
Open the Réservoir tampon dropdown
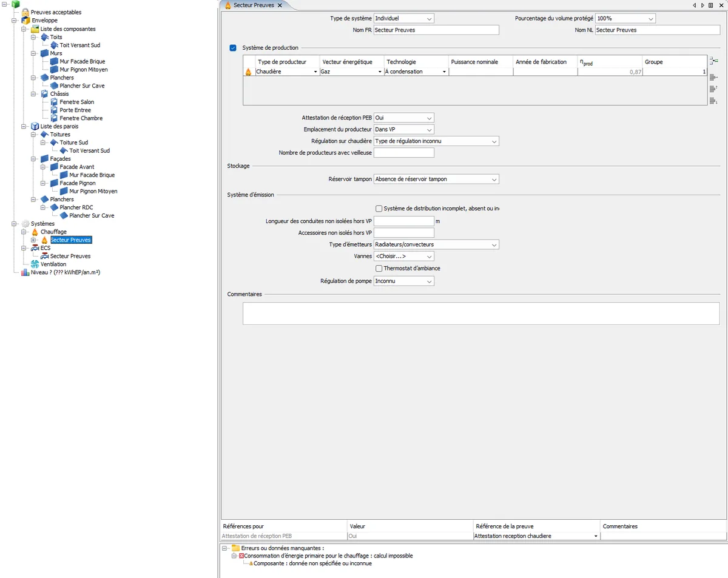(436, 180)
